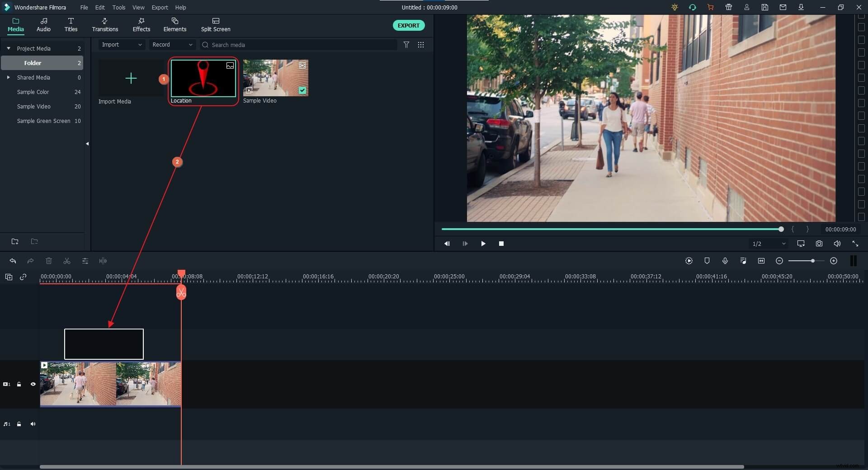Image resolution: width=868 pixels, height=470 pixels.
Task: Open the Effects tab
Action: (141, 25)
